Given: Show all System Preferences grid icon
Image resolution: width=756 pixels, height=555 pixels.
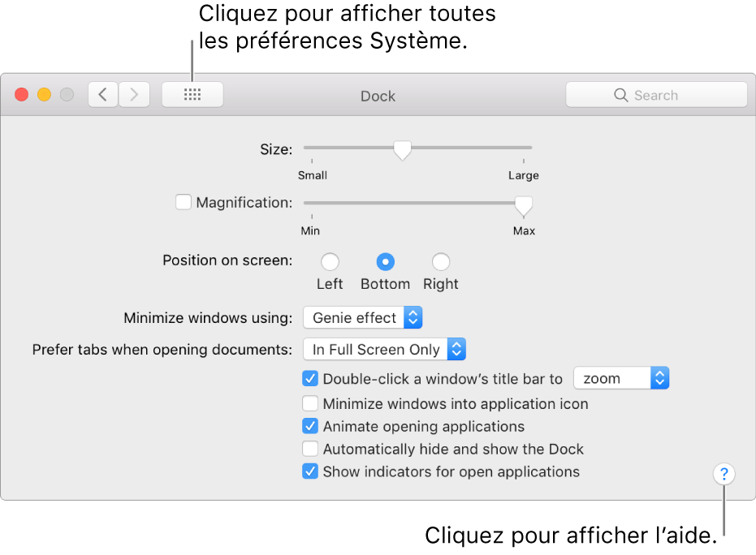Looking at the screenshot, I should (x=192, y=94).
